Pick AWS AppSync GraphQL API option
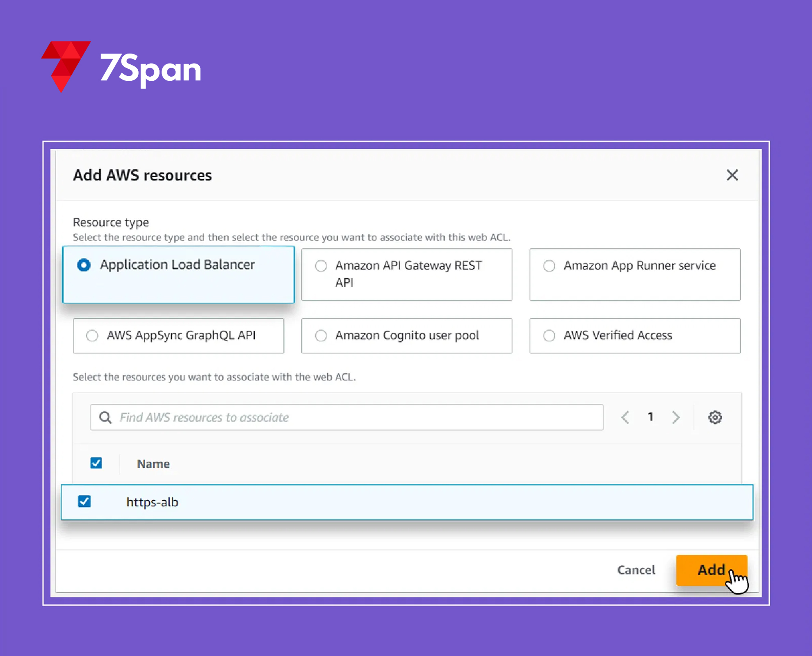812x656 pixels. [178, 335]
